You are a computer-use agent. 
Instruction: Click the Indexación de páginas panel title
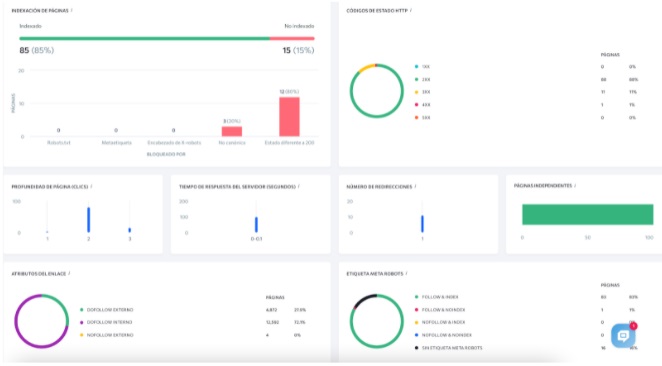point(40,11)
